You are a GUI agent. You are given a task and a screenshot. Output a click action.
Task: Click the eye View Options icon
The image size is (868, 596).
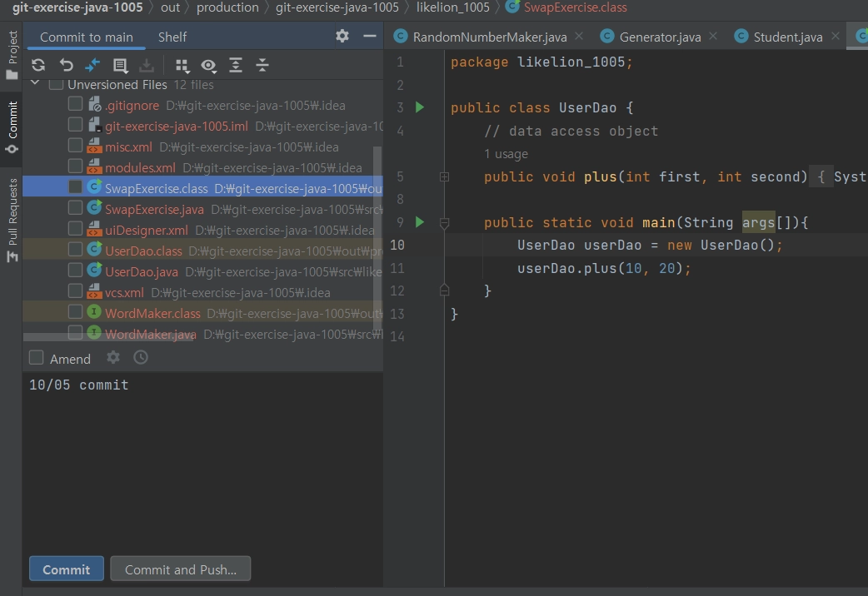tap(208, 65)
